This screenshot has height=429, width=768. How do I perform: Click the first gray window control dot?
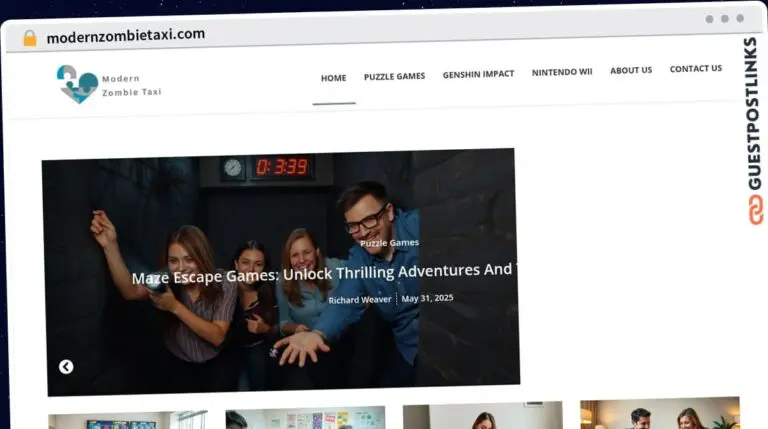click(x=709, y=19)
